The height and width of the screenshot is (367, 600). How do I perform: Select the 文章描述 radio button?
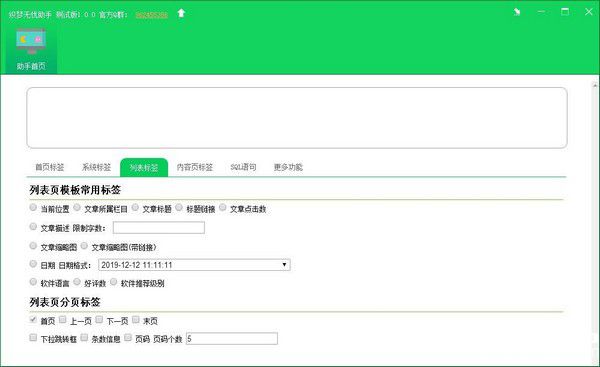(x=33, y=227)
